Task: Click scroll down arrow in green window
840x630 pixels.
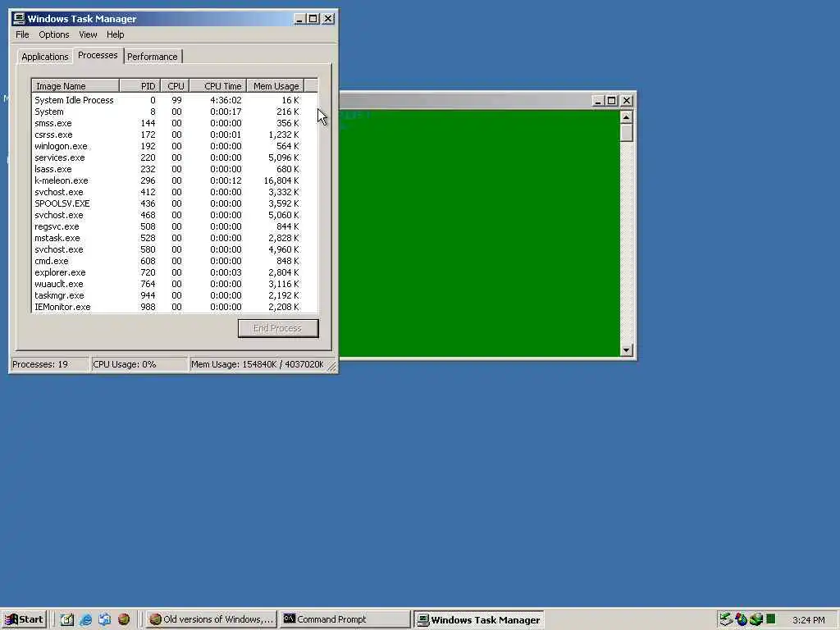Action: pos(626,350)
